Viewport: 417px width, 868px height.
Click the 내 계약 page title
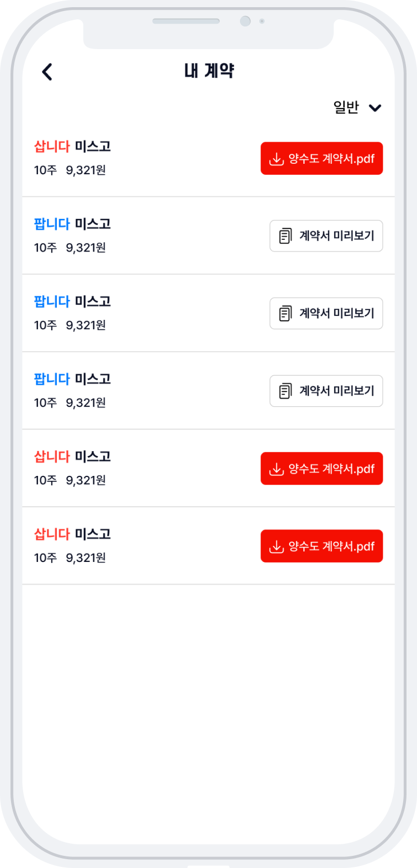point(209,71)
